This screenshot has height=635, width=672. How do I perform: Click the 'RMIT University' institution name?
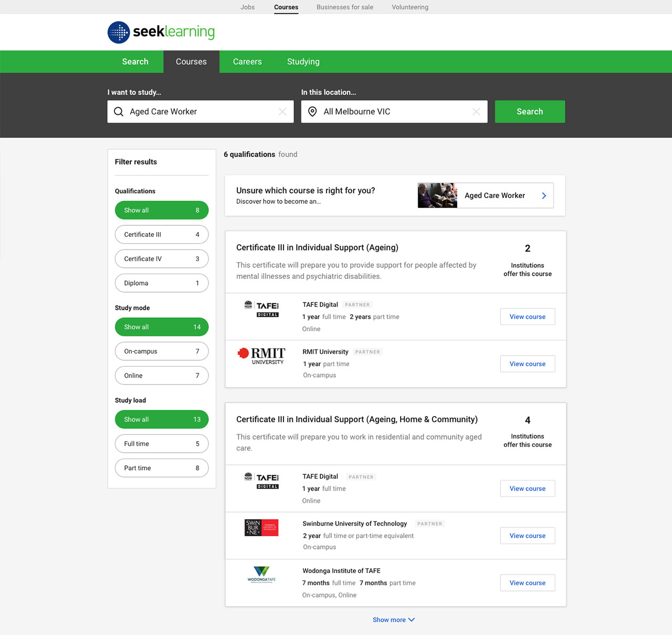coord(325,352)
